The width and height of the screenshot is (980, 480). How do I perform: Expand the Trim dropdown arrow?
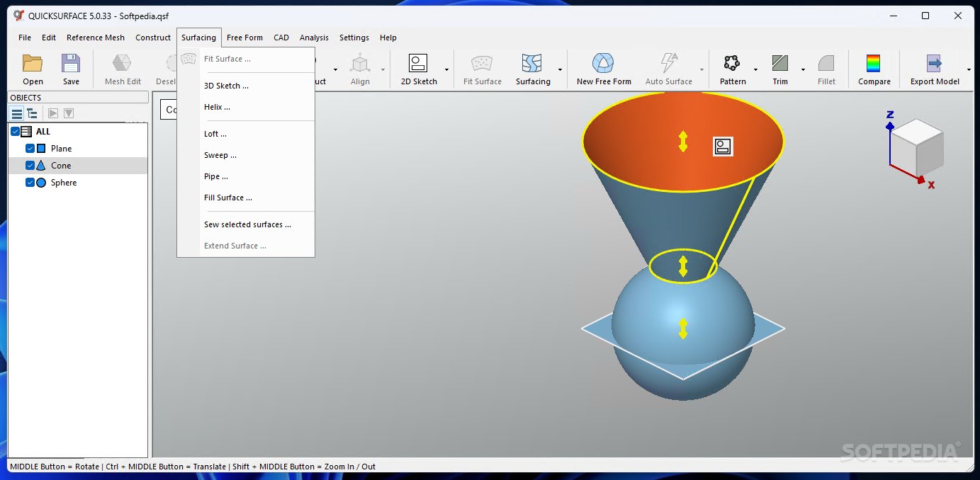(x=803, y=69)
